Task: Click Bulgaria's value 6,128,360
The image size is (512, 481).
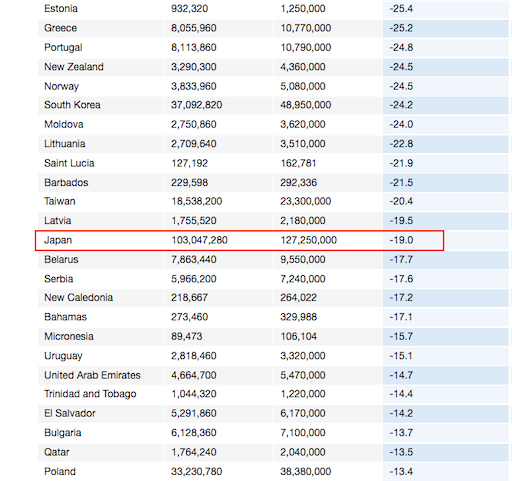Action: click(194, 433)
